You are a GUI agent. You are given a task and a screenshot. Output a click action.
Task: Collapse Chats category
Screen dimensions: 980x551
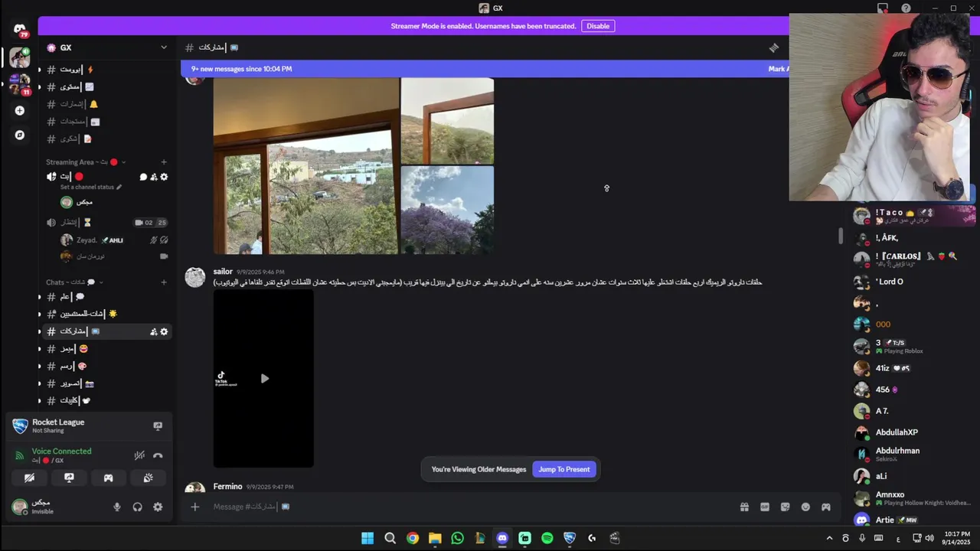[x=74, y=282]
